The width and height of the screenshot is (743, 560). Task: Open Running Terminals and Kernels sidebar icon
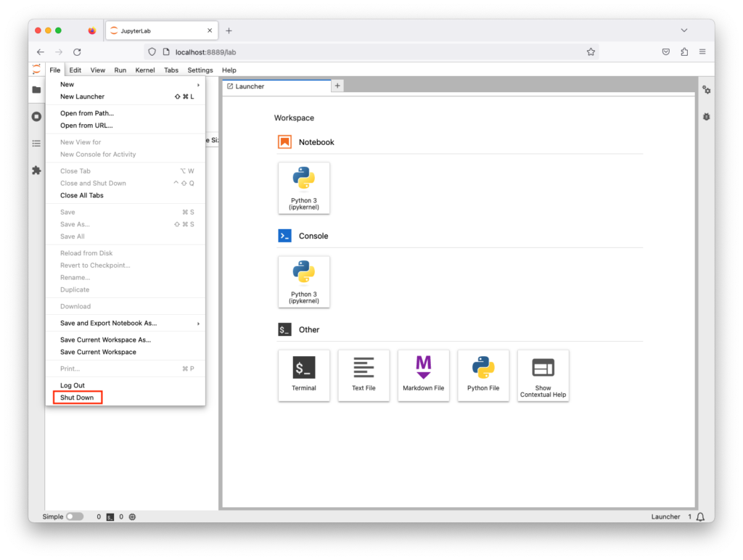[x=36, y=117]
